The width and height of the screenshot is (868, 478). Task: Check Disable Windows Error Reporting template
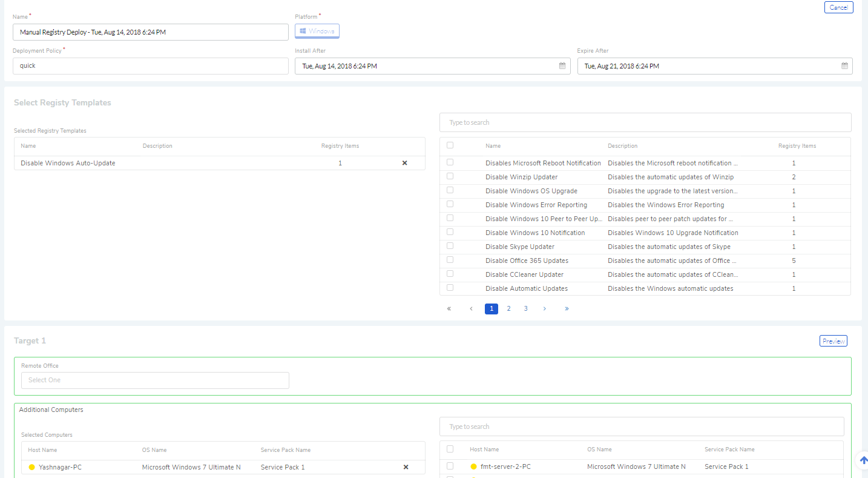point(450,204)
